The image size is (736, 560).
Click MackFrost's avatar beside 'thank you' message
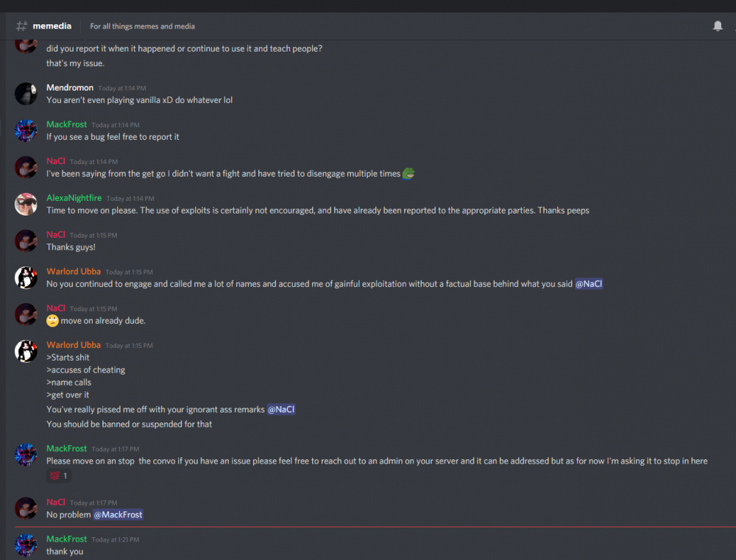tap(26, 545)
